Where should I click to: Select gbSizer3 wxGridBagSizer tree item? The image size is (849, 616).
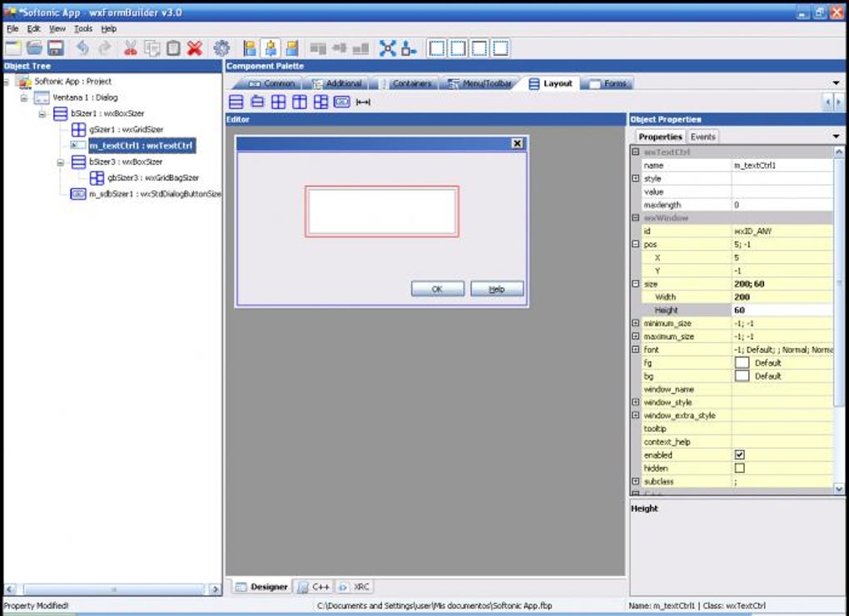click(152, 178)
